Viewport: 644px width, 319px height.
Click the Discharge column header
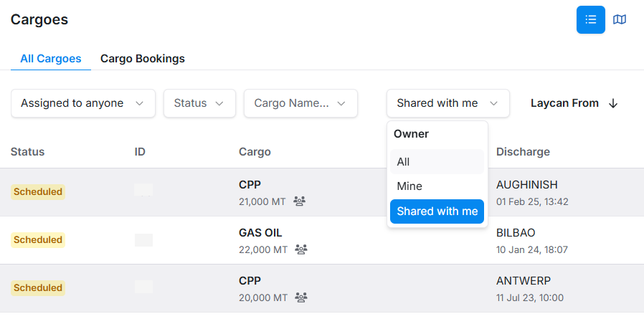523,152
